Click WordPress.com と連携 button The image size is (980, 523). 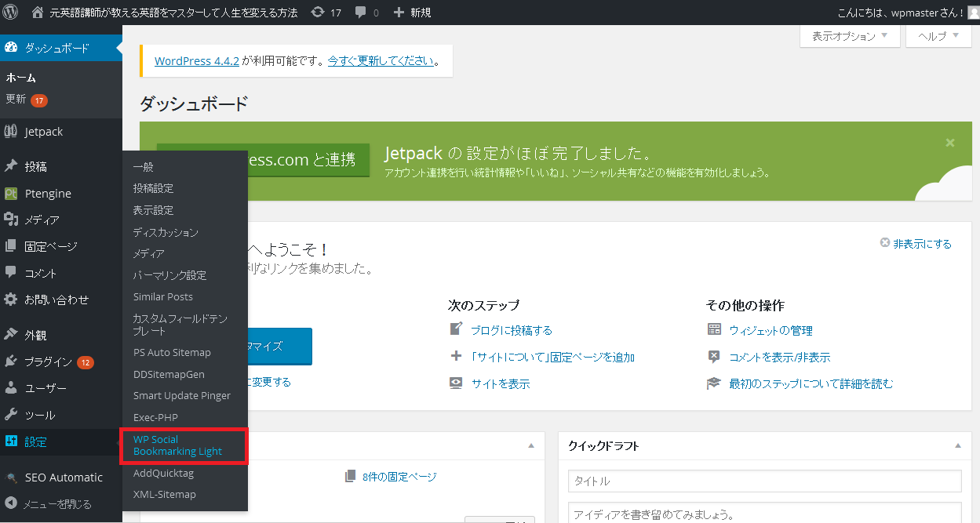[308, 160]
